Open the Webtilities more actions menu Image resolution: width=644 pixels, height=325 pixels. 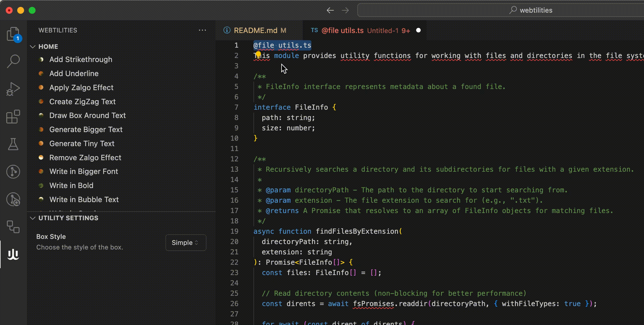coord(202,30)
